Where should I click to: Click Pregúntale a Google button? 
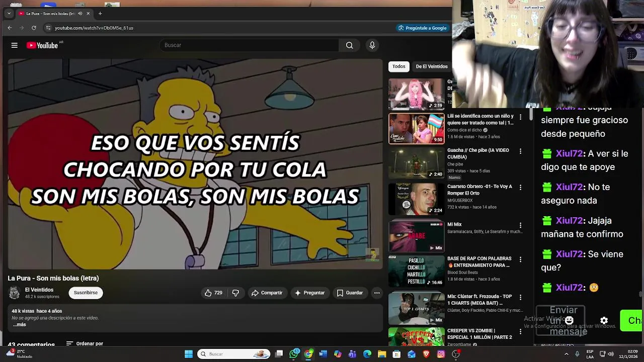423,28
